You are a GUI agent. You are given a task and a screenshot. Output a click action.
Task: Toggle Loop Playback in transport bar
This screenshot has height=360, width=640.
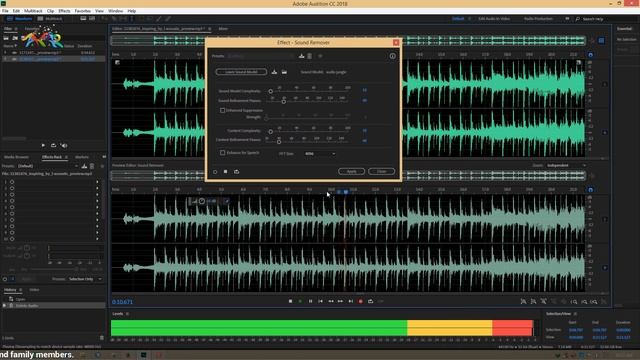tap(370, 301)
